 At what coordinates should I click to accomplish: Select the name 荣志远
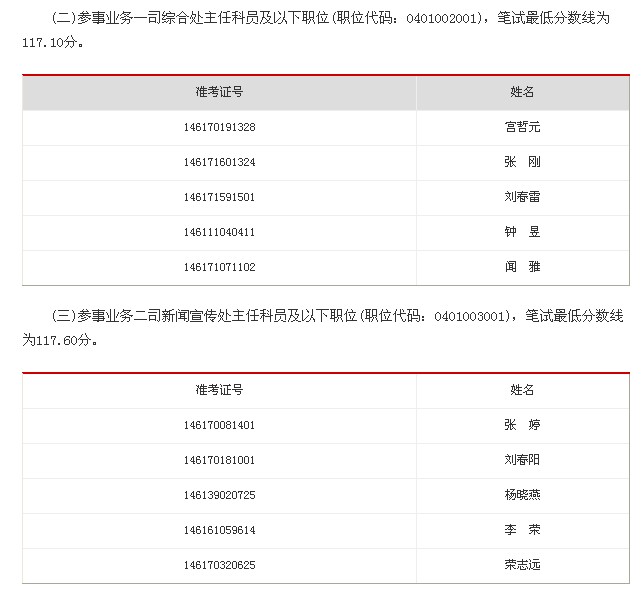522,565
